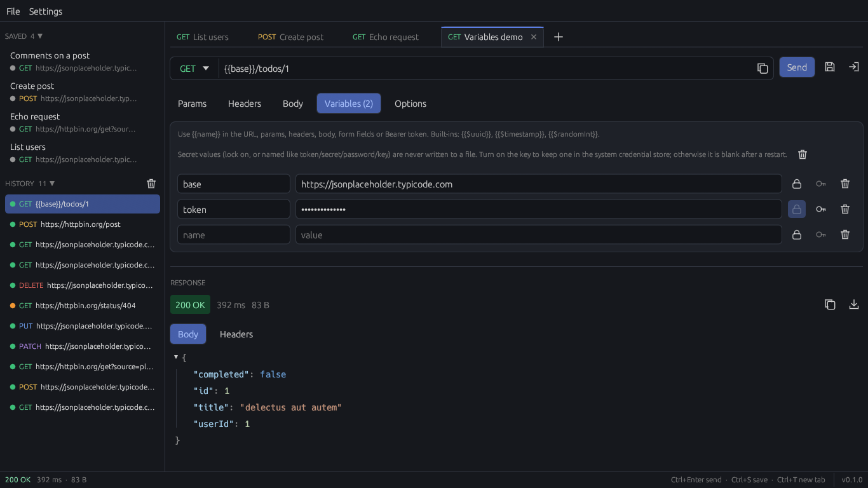Open the Options tab
This screenshot has width=868, height=488.
click(410, 104)
